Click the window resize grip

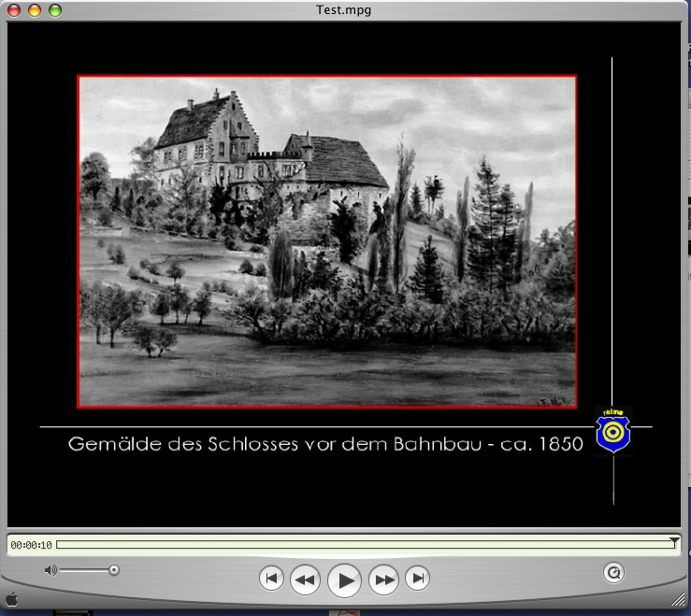(678, 599)
